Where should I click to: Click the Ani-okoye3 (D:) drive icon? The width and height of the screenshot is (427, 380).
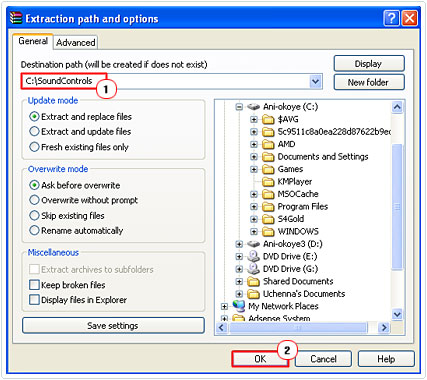[253, 244]
